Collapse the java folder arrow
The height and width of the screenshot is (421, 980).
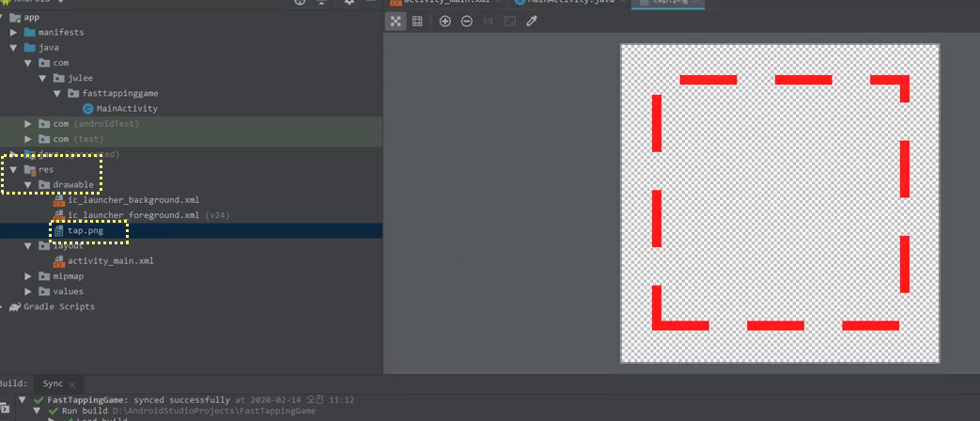[13, 48]
